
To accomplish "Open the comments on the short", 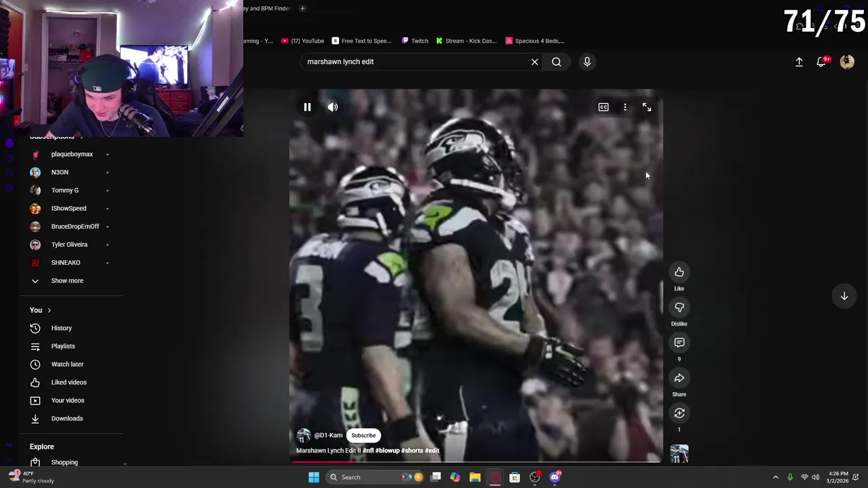I will pos(679,343).
